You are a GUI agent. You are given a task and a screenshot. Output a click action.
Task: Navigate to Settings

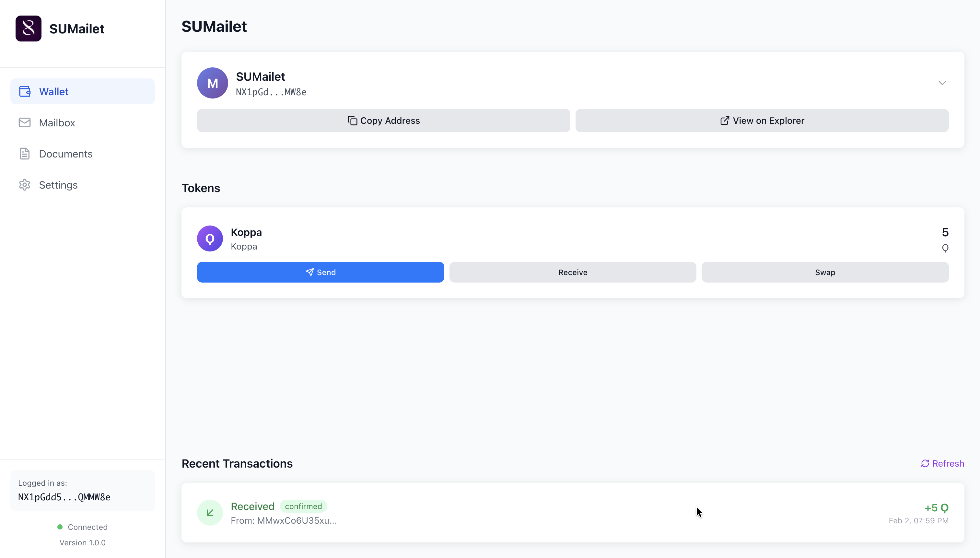point(58,185)
